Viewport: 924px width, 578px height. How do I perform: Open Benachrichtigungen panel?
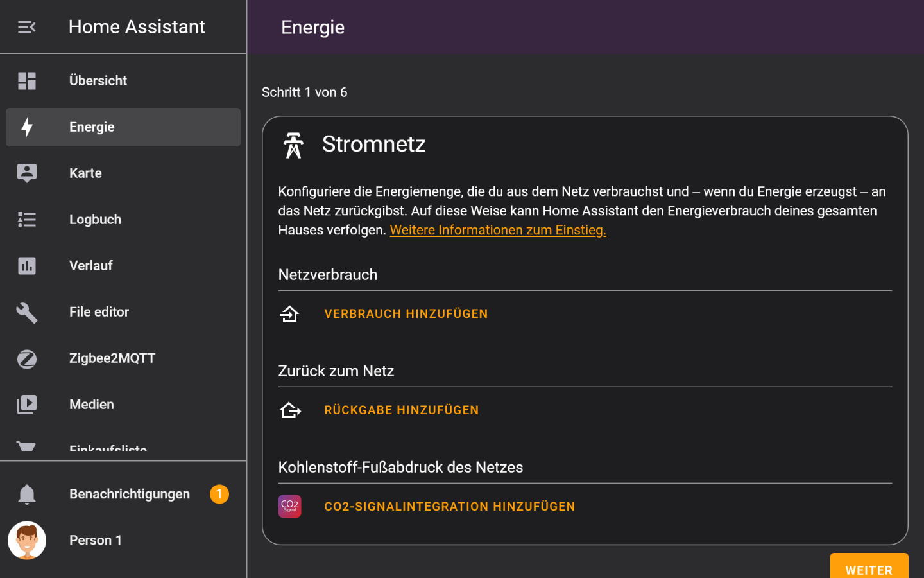pos(123,495)
